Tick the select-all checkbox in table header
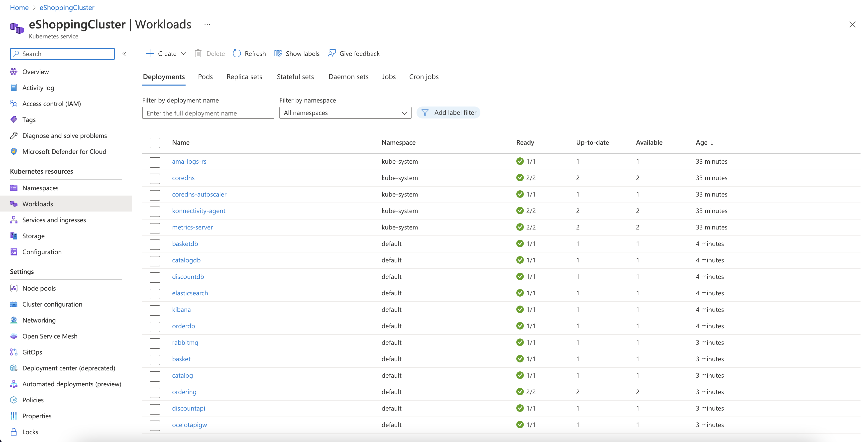 [x=155, y=142]
